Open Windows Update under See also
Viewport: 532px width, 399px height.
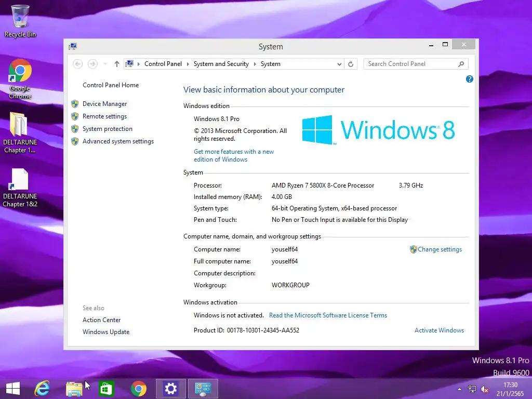pyautogui.click(x=106, y=332)
